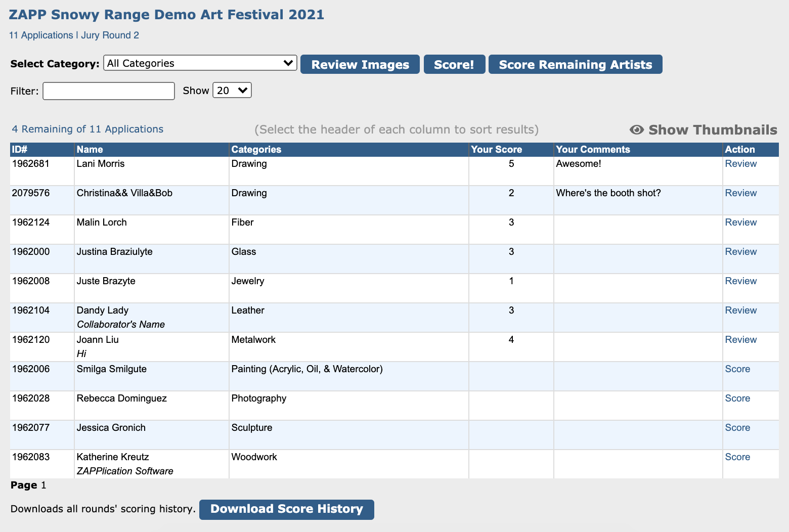Sort by Categories column header
Viewport: 789px width, 532px height.
[x=256, y=150]
